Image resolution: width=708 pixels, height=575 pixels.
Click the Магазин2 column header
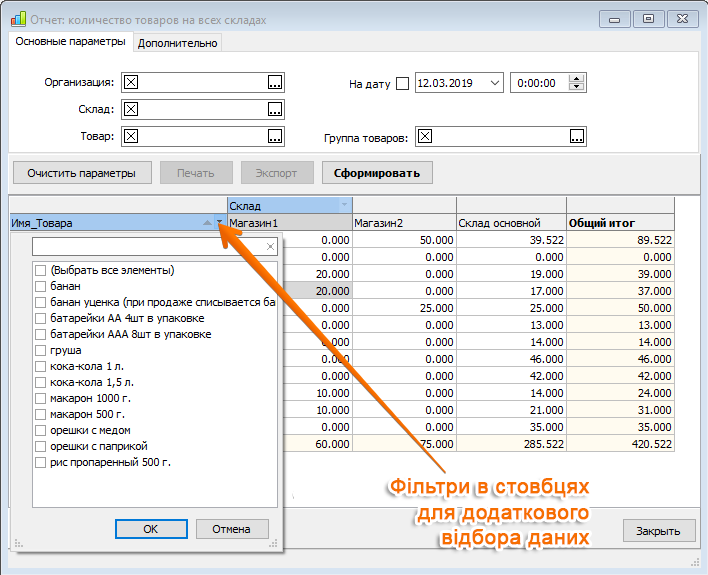pyautogui.click(x=405, y=223)
